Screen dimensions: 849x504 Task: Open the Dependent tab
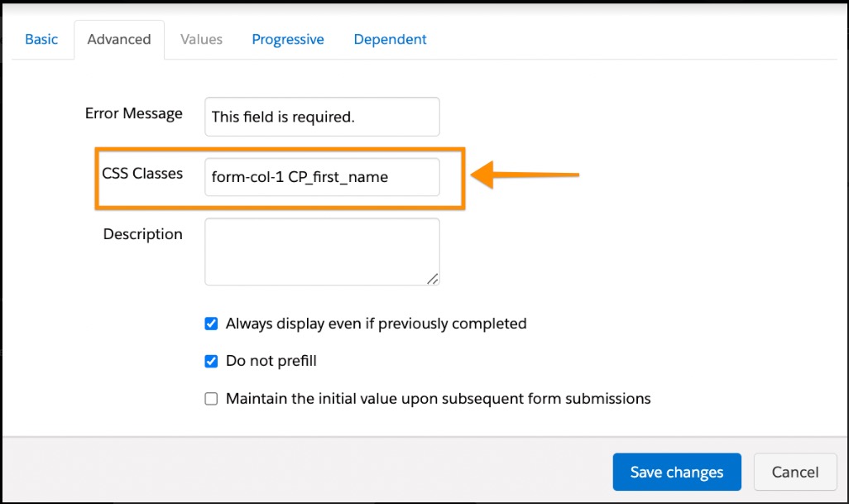(390, 39)
